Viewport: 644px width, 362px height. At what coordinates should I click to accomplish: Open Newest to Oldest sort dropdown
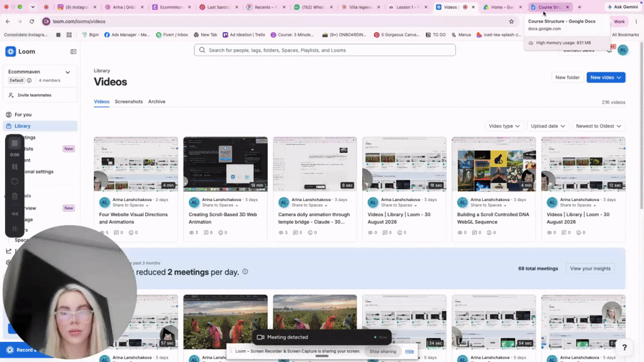[x=599, y=126]
